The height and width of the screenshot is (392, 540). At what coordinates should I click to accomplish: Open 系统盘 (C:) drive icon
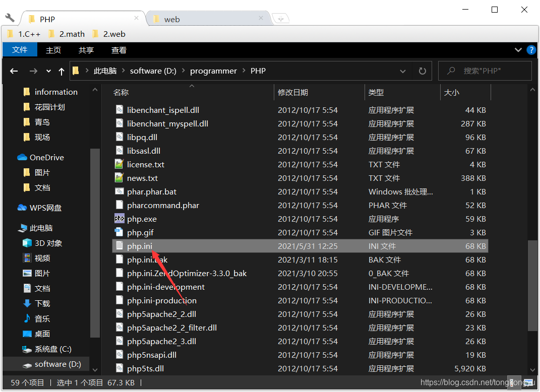(27, 349)
